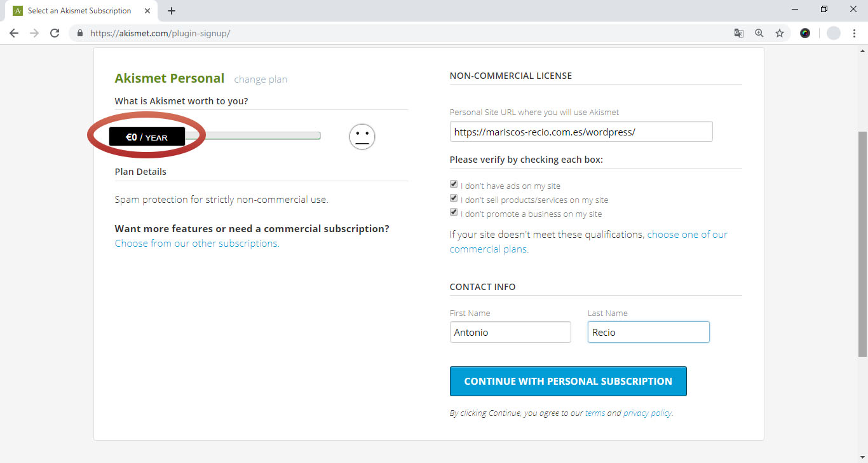This screenshot has height=463, width=868.
Task: Open the colorful extension icon
Action: 805,33
